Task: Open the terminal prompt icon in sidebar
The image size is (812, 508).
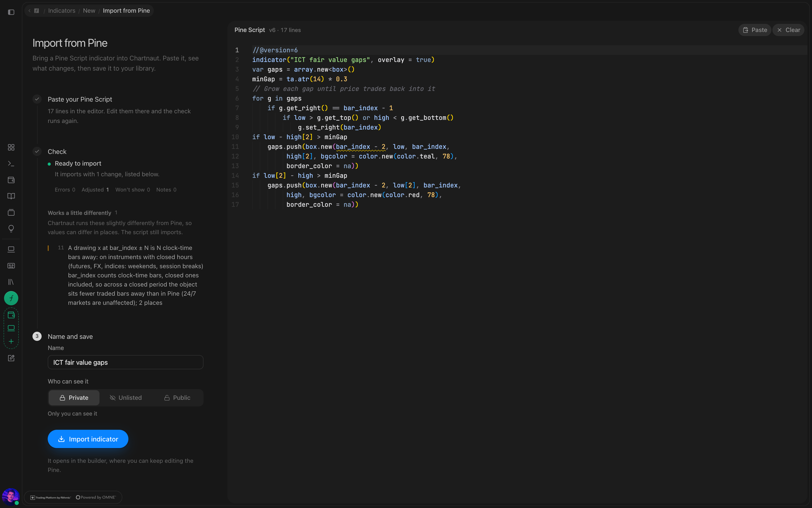Action: (x=11, y=164)
